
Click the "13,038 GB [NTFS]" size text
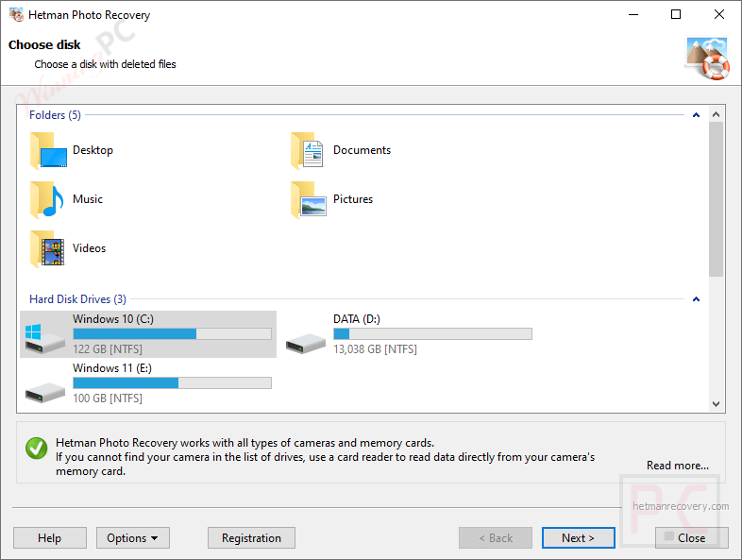[376, 349]
